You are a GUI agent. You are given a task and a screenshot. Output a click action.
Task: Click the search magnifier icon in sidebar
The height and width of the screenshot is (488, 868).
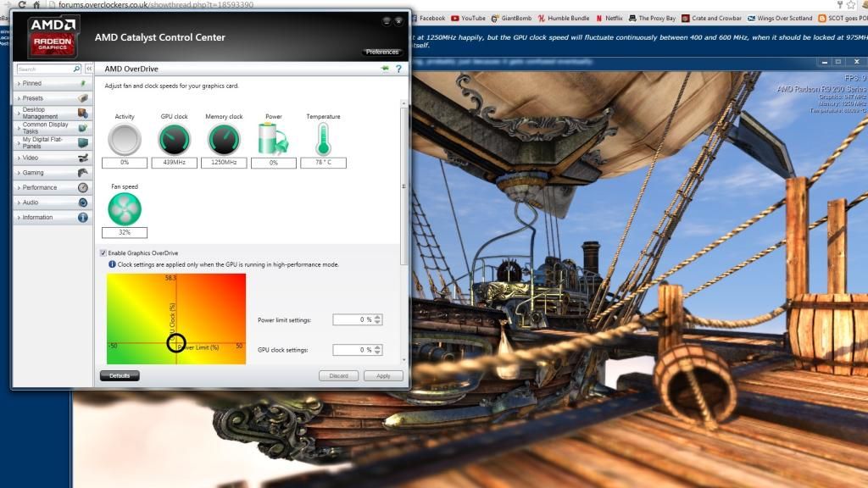click(76, 69)
